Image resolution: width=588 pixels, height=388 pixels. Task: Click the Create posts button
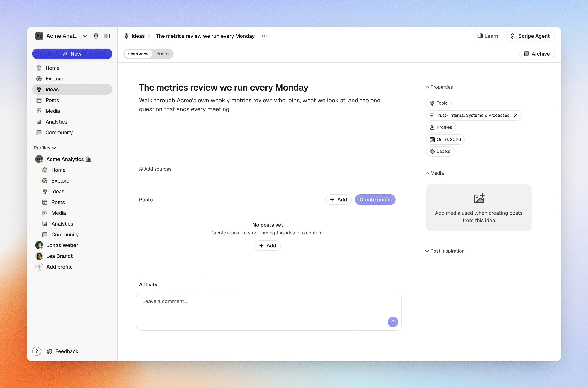[375, 200]
